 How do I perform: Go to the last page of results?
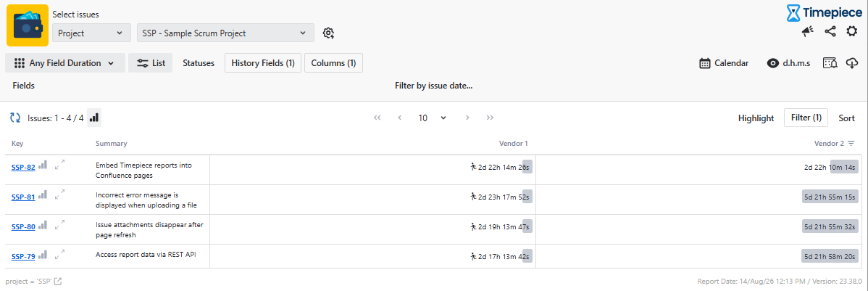tap(490, 118)
